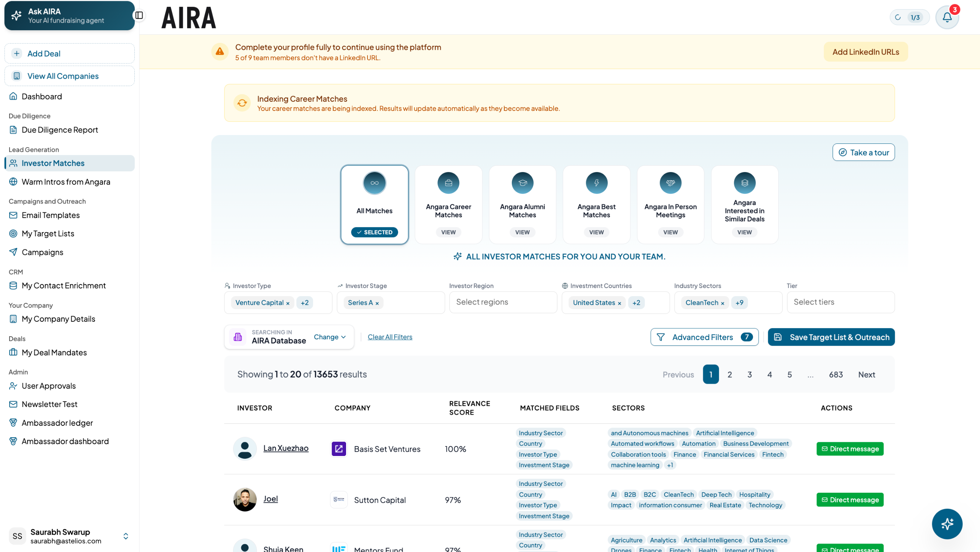This screenshot has height=552, width=980.
Task: Click Take a tour
Action: (864, 152)
